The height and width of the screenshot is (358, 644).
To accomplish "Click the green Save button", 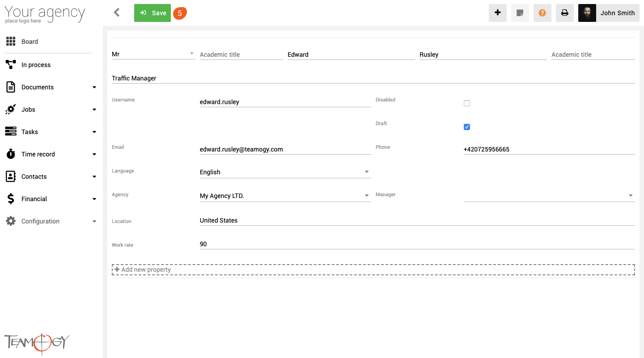I will (x=153, y=13).
